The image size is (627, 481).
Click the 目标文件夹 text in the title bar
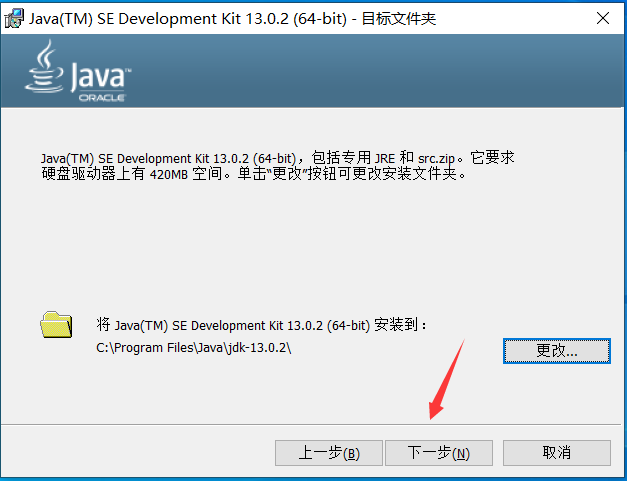click(x=399, y=19)
